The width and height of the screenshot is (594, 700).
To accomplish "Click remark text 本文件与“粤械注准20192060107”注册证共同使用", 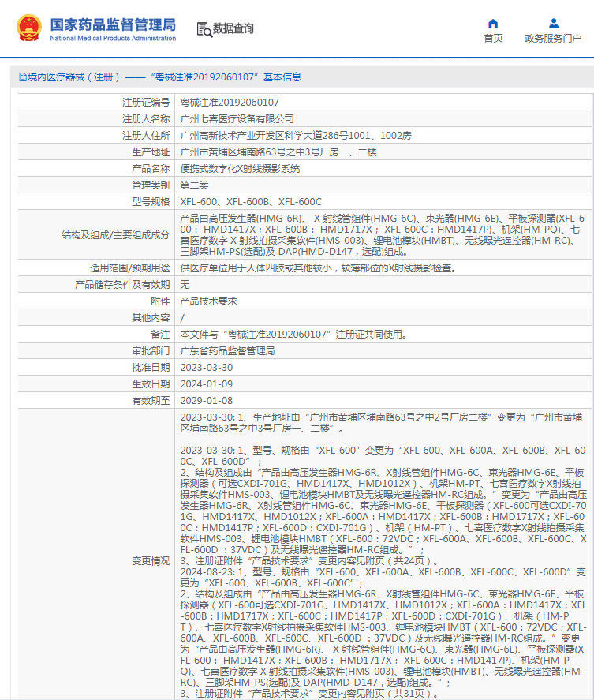I will 294,335.
